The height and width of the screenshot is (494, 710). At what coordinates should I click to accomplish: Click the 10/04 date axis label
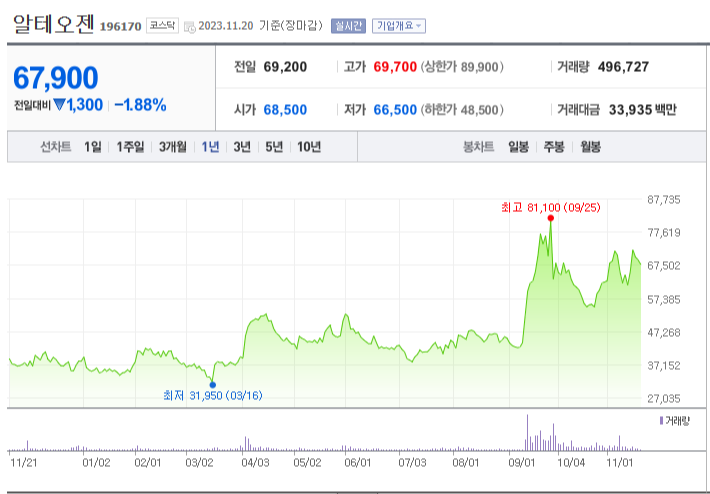point(571,463)
